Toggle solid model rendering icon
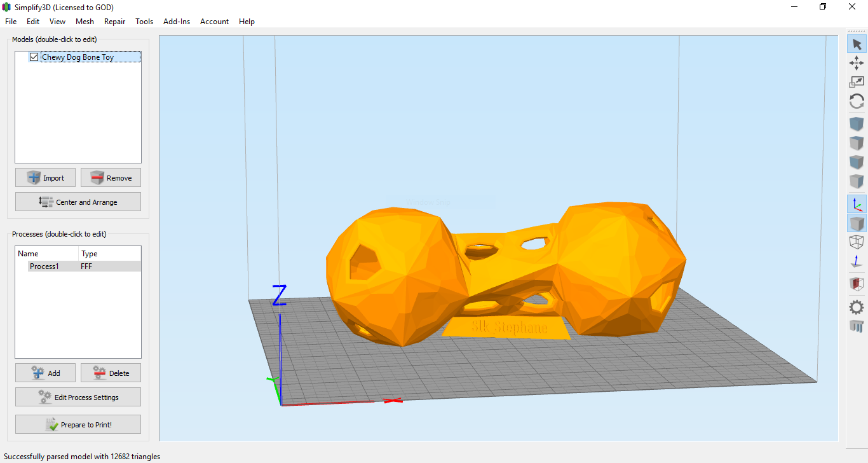Viewport: 868px width, 463px height. [857, 223]
